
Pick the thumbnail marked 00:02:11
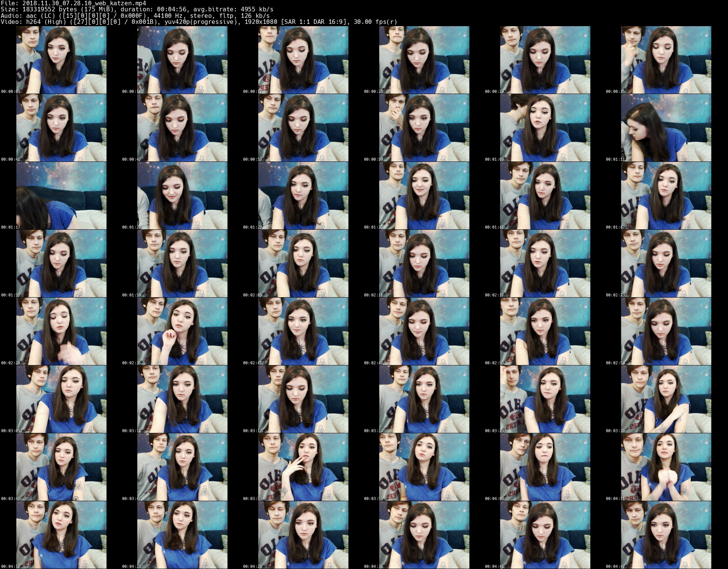(x=424, y=263)
